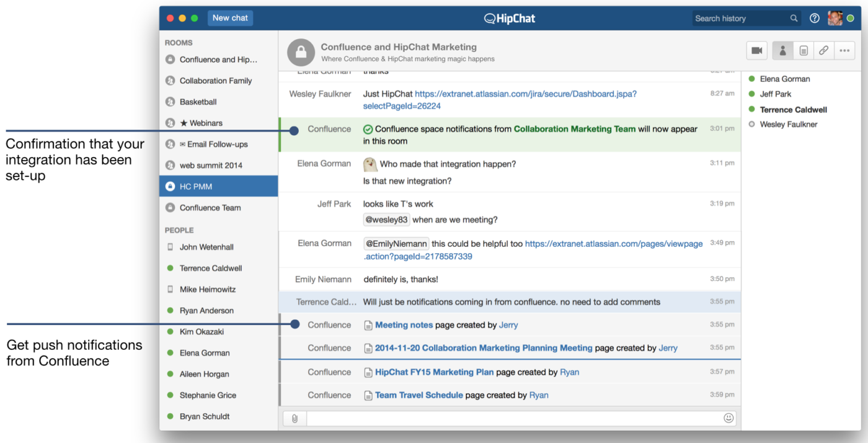
Task: Toggle the room links panel
Action: (x=823, y=50)
